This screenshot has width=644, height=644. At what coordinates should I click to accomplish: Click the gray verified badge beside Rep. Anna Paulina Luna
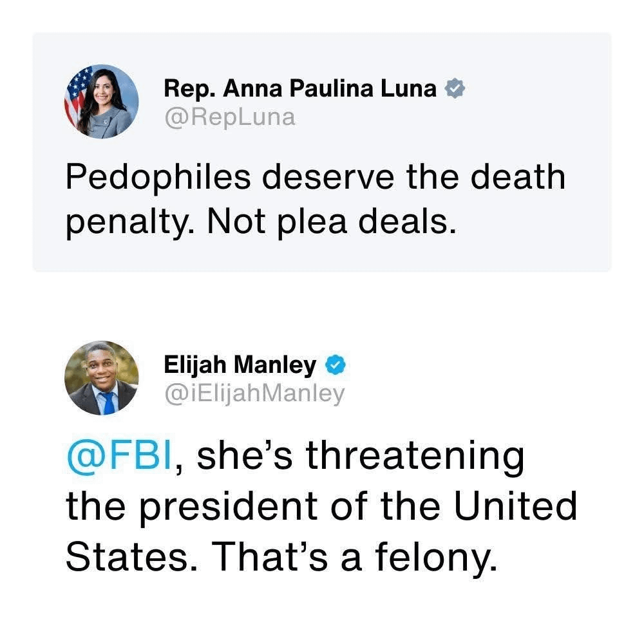(456, 90)
